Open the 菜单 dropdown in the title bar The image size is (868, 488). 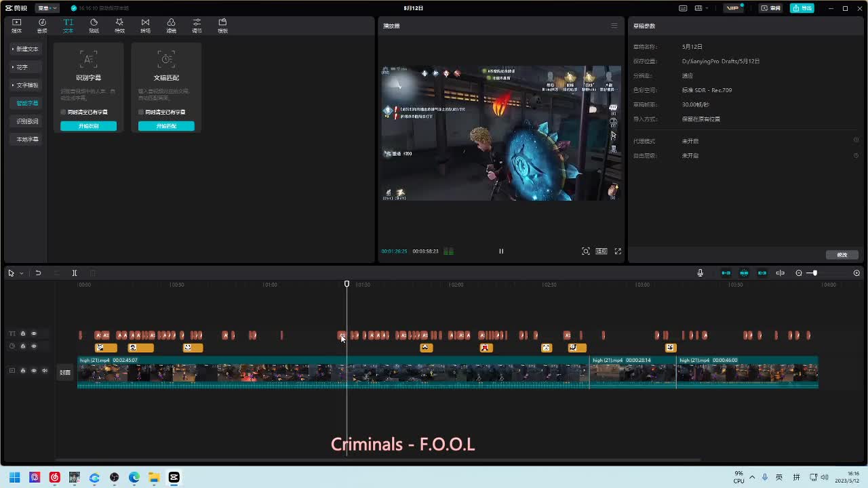click(x=46, y=8)
